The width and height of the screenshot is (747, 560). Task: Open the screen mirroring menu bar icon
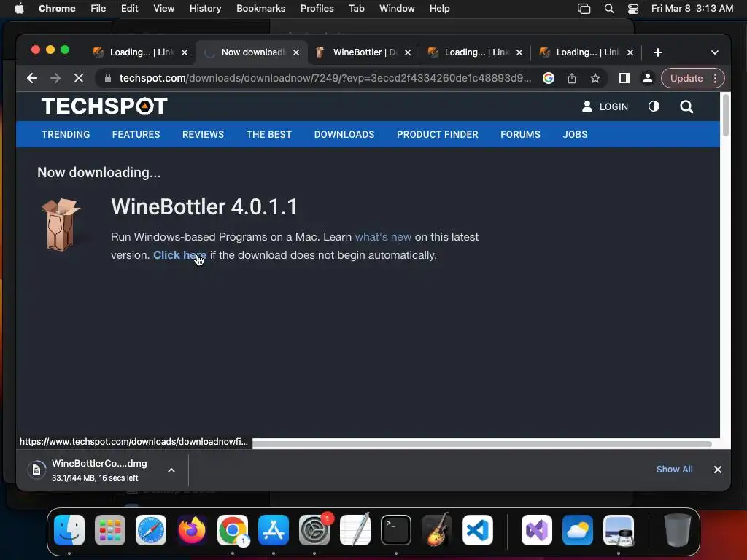pyautogui.click(x=584, y=8)
